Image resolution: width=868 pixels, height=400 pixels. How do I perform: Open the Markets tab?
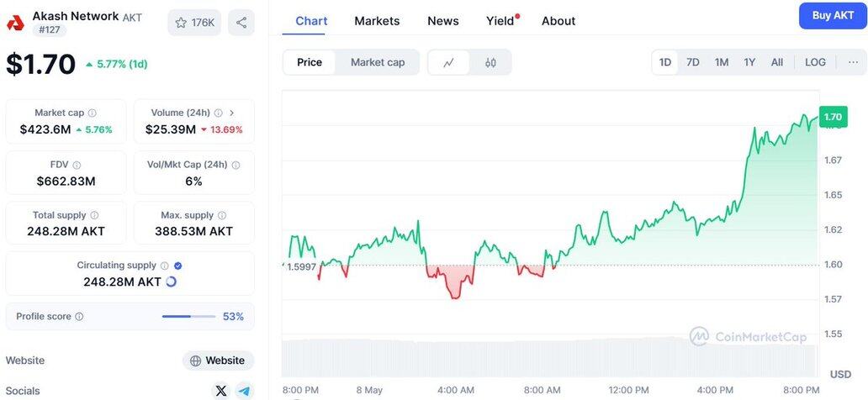[x=377, y=21]
